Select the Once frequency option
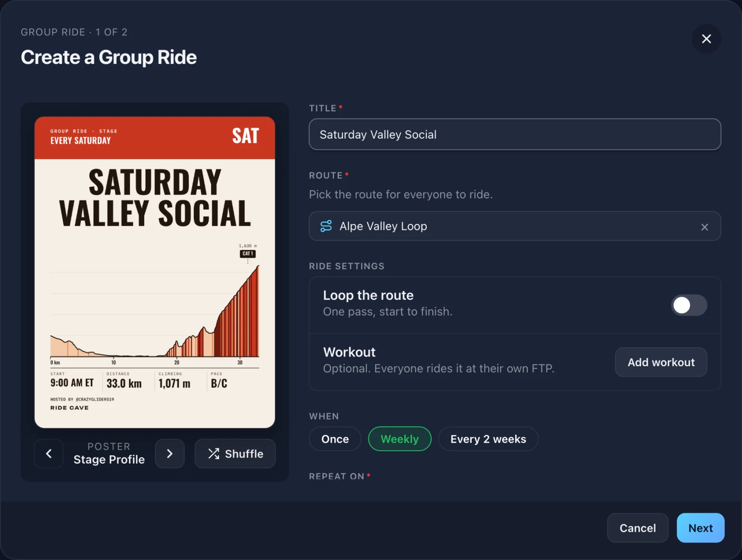Image resolution: width=742 pixels, height=560 pixels. pos(335,439)
